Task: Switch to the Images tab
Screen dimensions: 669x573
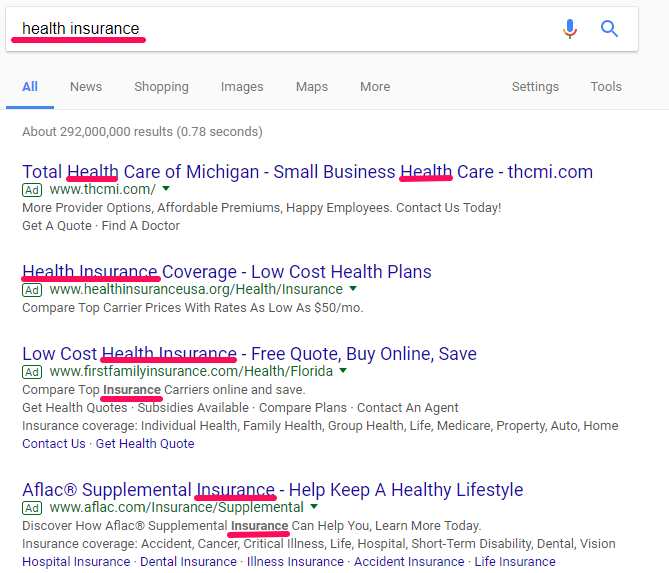Action: click(242, 87)
